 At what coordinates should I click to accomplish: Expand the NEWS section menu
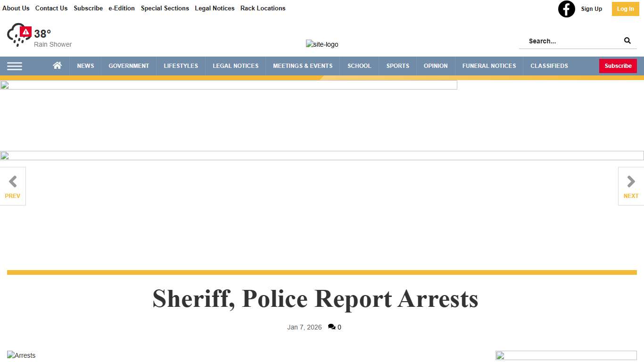pyautogui.click(x=85, y=66)
